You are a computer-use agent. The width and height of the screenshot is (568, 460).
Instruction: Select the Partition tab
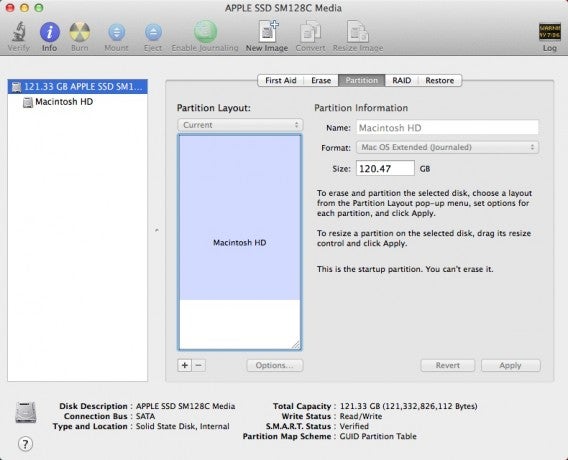(362, 80)
